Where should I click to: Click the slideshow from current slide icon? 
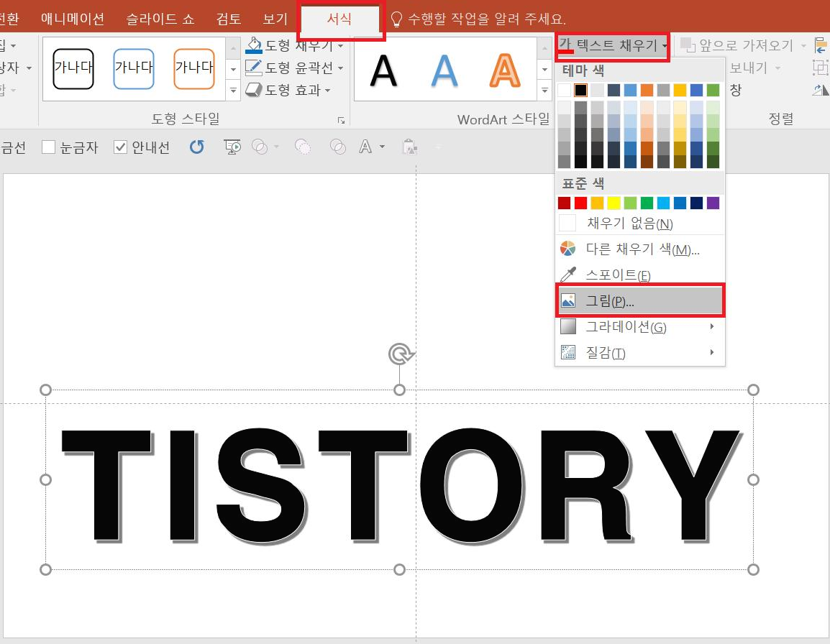[232, 147]
